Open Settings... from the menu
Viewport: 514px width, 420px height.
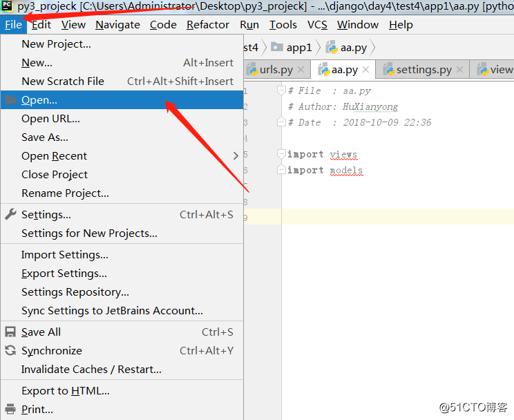coord(122,215)
